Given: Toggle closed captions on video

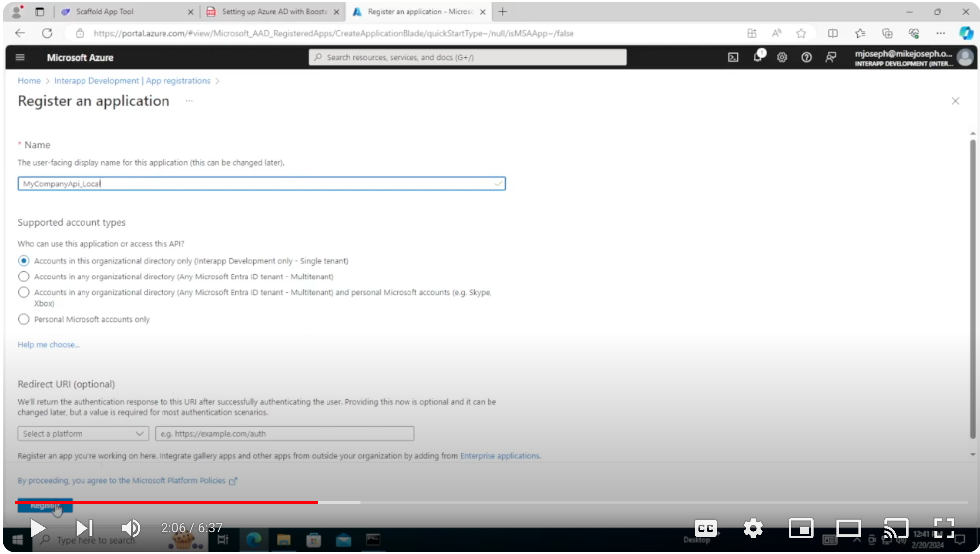Looking at the screenshot, I should [706, 528].
